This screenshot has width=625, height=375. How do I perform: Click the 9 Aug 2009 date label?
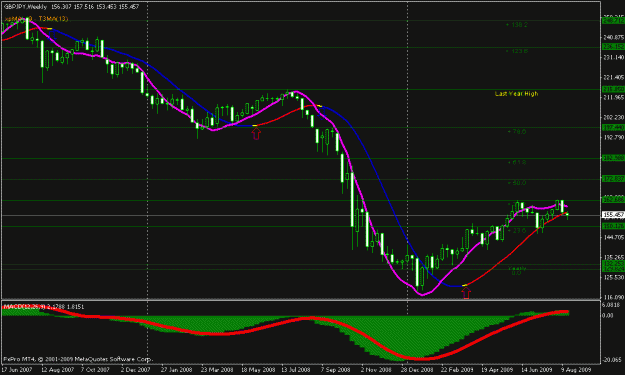(x=576, y=370)
